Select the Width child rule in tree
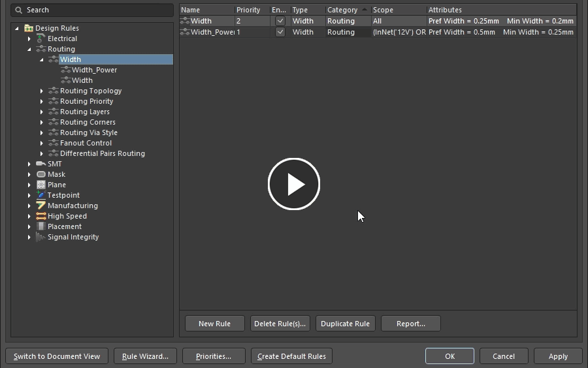The height and width of the screenshot is (368, 588). (x=82, y=80)
